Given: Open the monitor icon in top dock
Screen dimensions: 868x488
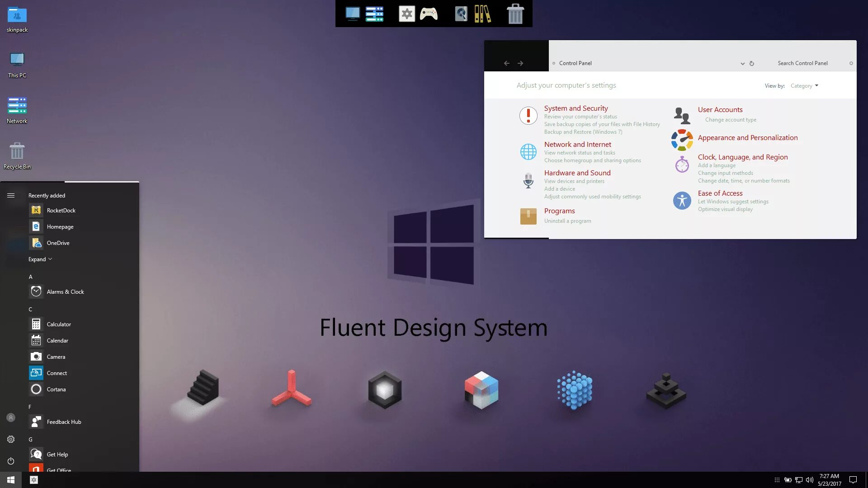Looking at the screenshot, I should 353,14.
